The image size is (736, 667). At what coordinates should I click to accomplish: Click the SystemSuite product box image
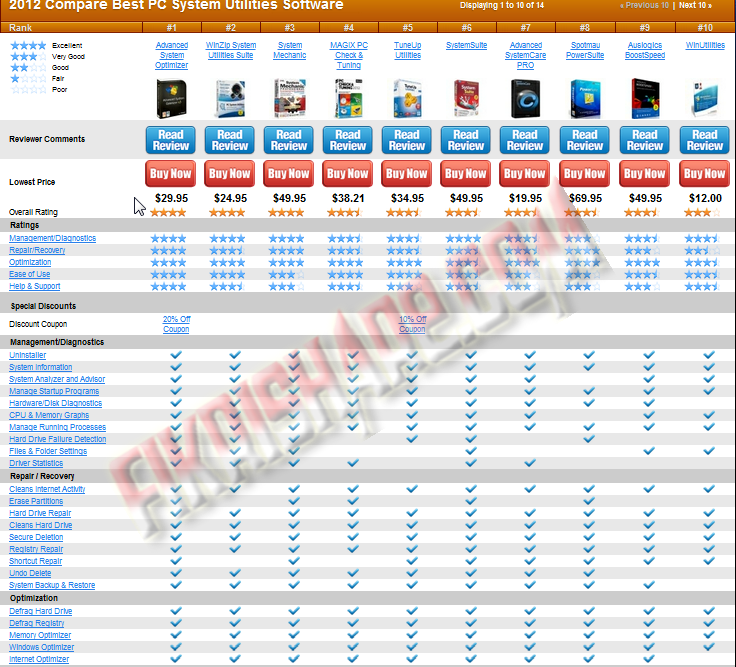coord(466,99)
